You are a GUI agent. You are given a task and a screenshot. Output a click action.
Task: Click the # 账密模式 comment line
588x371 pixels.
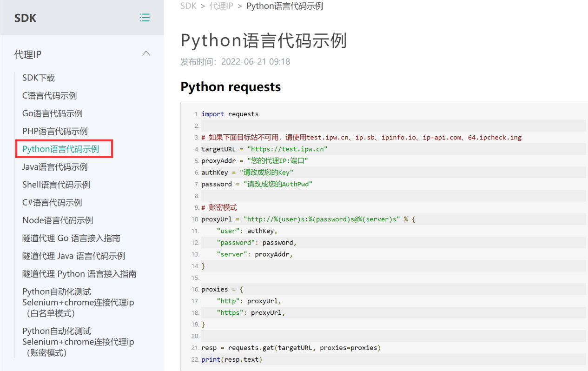click(x=219, y=207)
